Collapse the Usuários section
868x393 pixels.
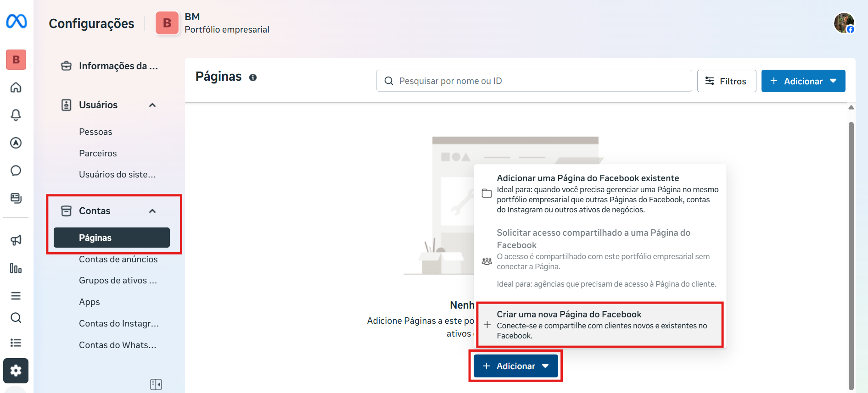click(x=152, y=105)
